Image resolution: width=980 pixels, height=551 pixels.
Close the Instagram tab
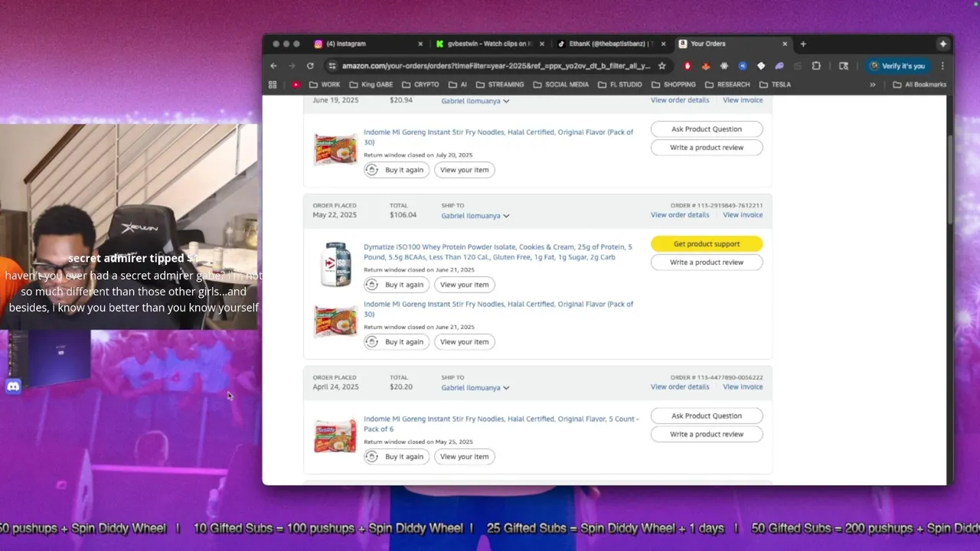pos(420,44)
